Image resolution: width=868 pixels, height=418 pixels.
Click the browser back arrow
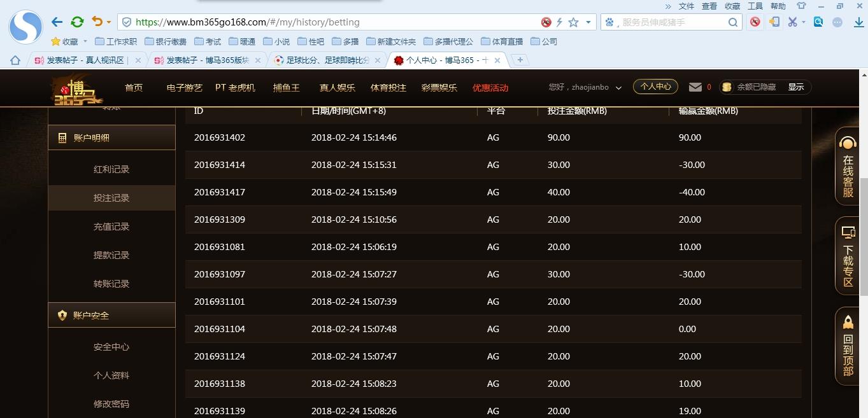[57, 22]
